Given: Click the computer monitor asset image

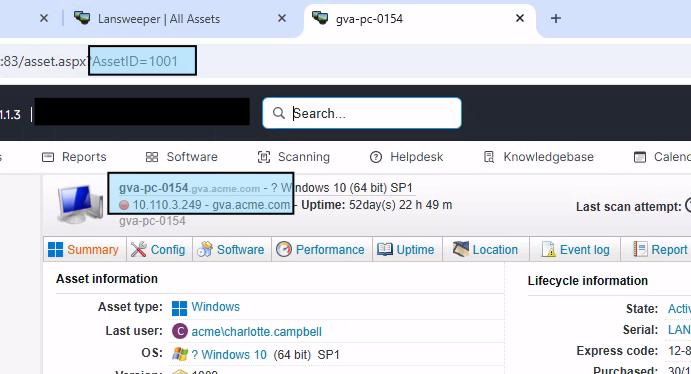Looking at the screenshot, I should tap(80, 204).
